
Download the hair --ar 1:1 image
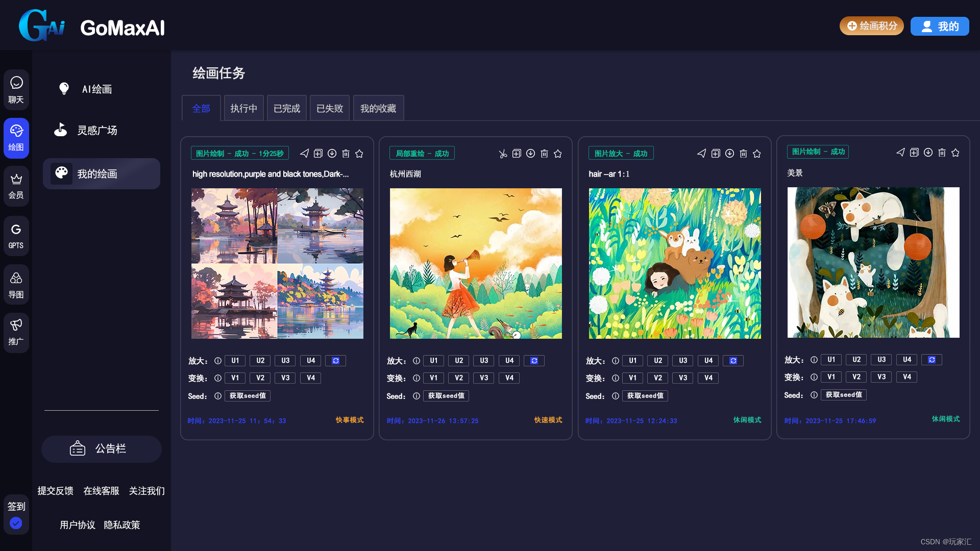pyautogui.click(x=729, y=154)
